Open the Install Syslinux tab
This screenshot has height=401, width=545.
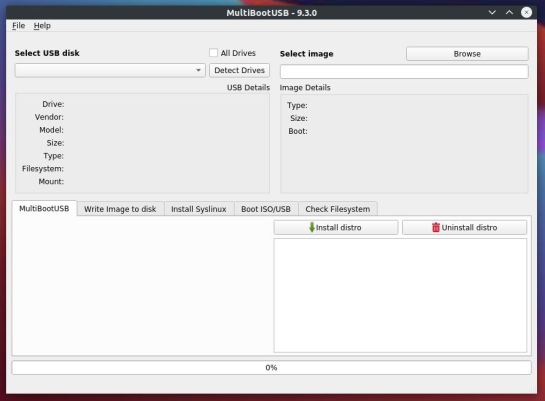coord(199,209)
